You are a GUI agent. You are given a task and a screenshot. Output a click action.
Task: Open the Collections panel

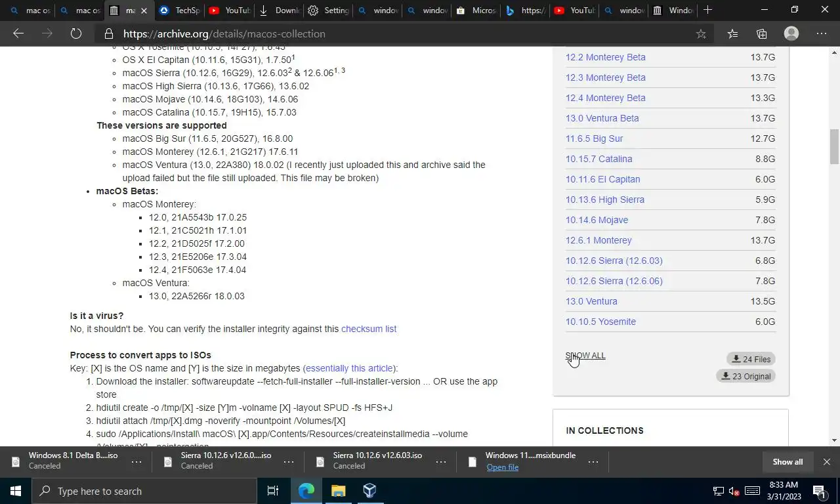click(x=761, y=33)
